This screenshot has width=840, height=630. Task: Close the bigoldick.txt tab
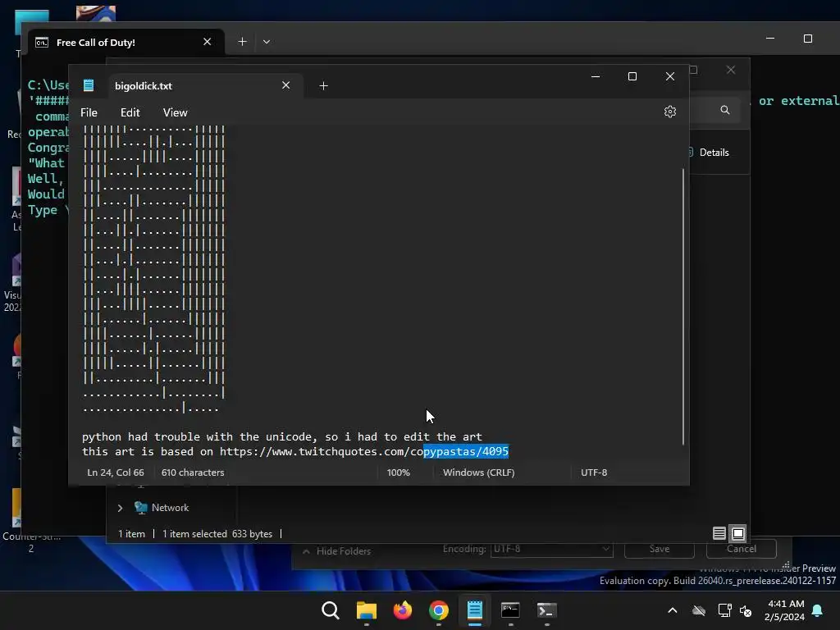286,85
